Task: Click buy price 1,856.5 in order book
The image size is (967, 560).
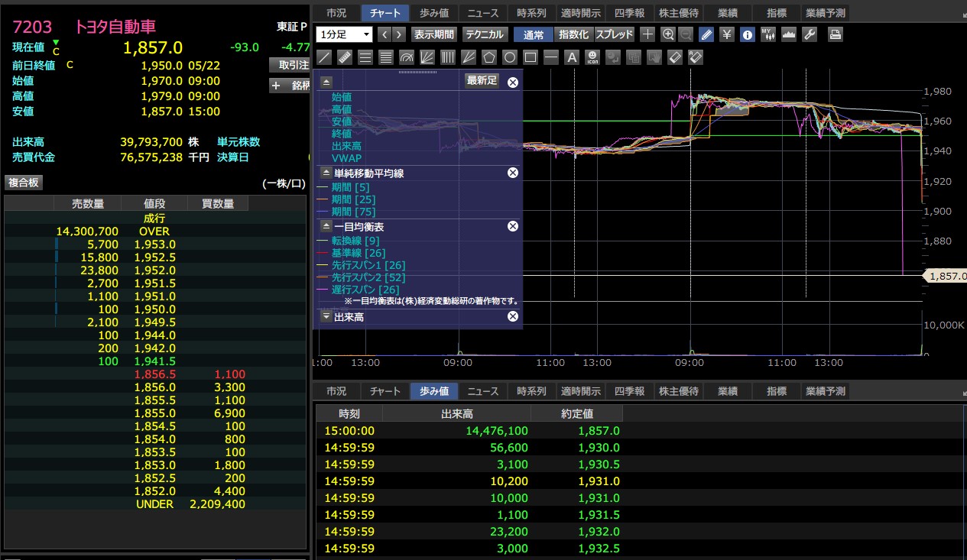Action: (x=155, y=374)
